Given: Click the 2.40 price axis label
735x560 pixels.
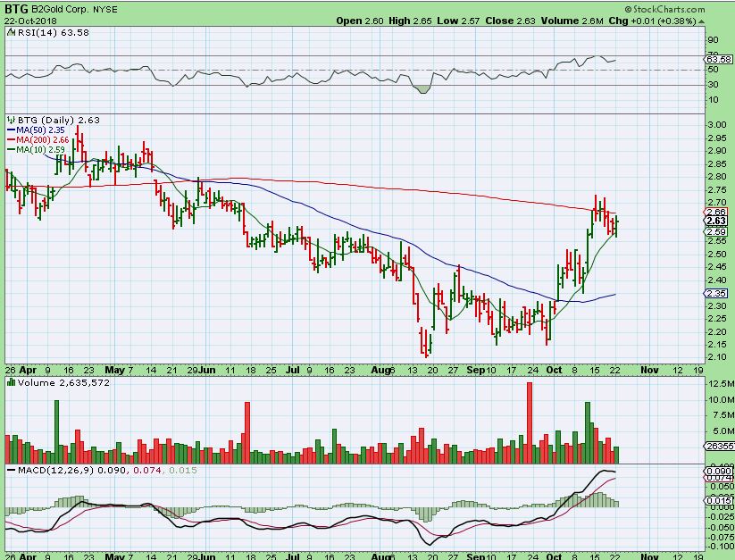Looking at the screenshot, I should (x=717, y=280).
